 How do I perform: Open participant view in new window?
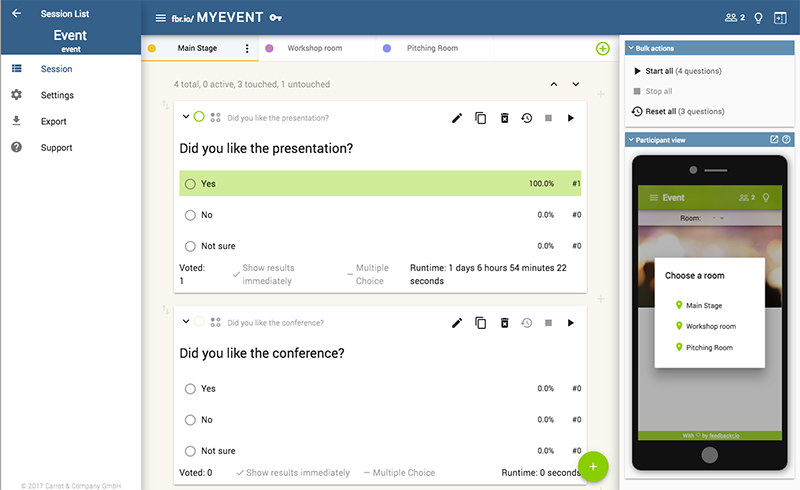pyautogui.click(x=773, y=140)
